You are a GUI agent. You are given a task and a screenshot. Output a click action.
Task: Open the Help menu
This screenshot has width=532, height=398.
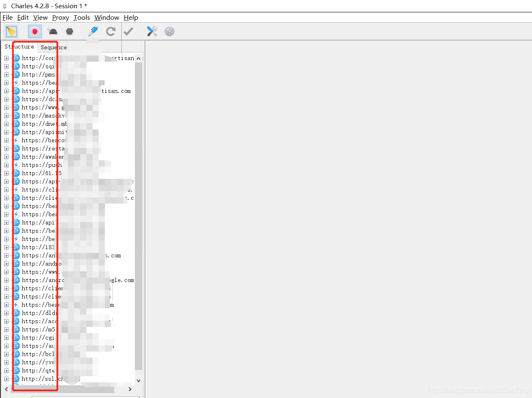(x=131, y=17)
